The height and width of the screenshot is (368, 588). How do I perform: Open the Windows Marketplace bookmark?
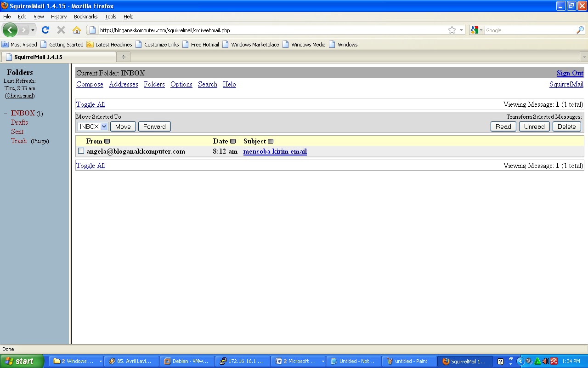pyautogui.click(x=251, y=45)
